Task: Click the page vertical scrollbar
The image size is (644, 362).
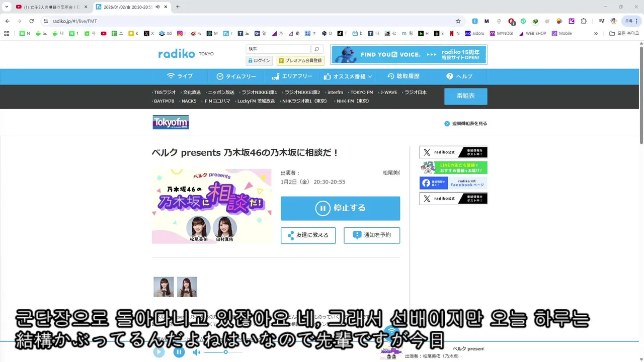Action: (x=641, y=96)
